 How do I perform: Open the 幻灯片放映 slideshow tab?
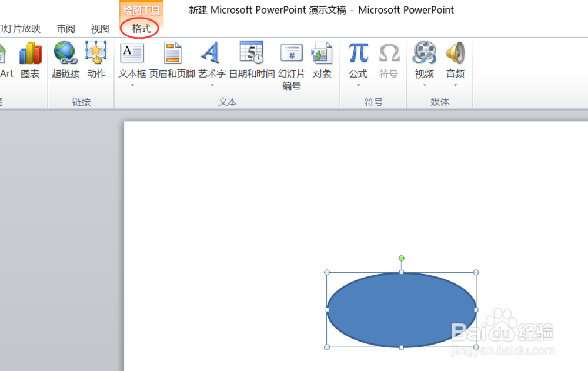(x=20, y=29)
